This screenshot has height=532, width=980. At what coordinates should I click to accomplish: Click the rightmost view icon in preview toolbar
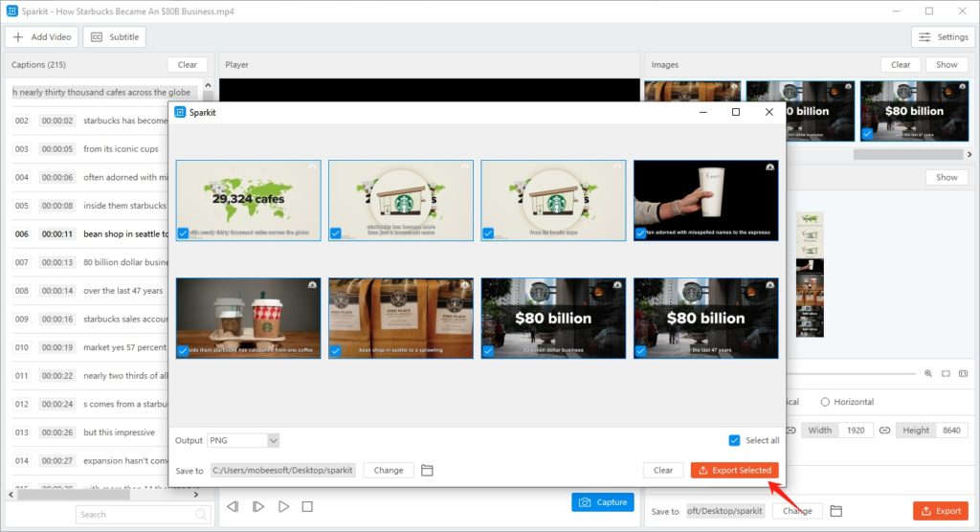tap(963, 373)
